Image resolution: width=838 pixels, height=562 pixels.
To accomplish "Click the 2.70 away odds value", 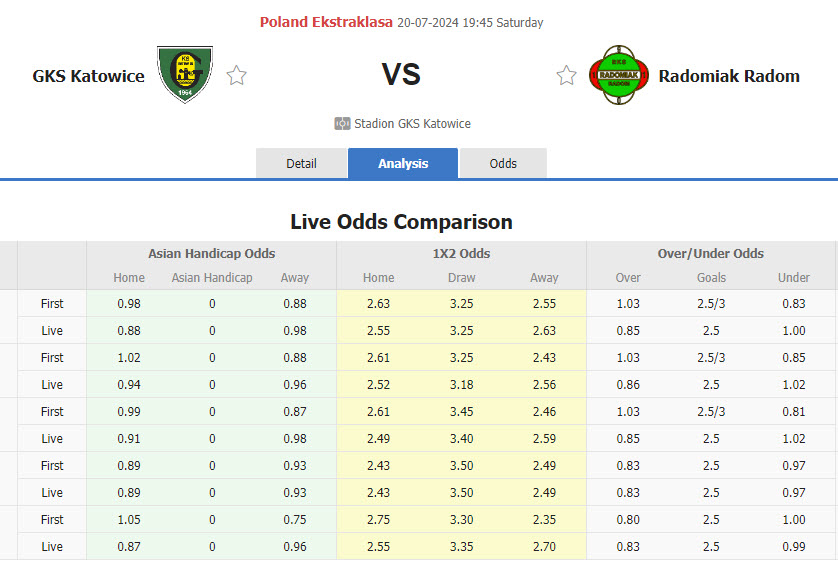I will pyautogui.click(x=544, y=547).
